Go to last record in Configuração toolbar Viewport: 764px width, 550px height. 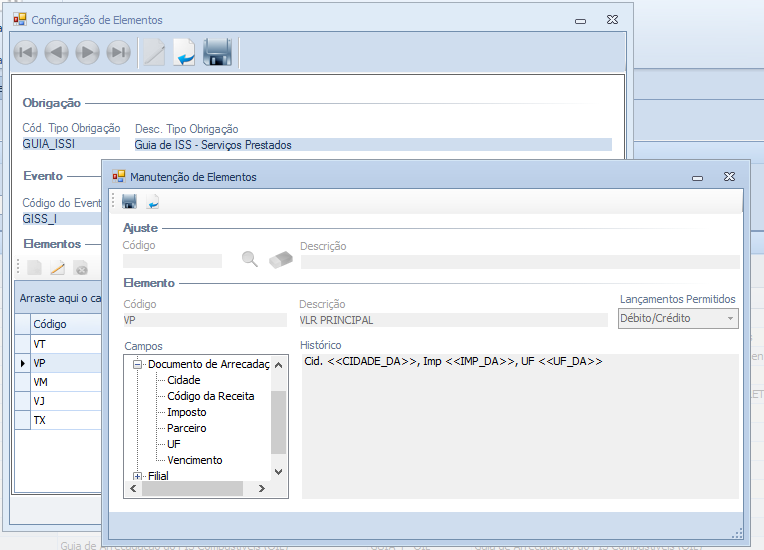[119, 52]
